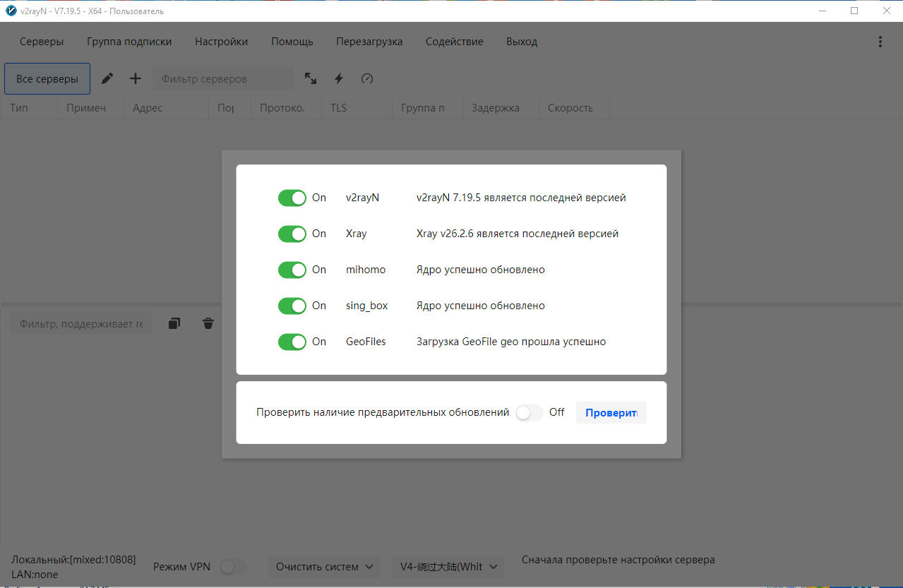This screenshot has height=588, width=903.
Task: Toggle the Режим VPN switch
Action: click(x=234, y=567)
